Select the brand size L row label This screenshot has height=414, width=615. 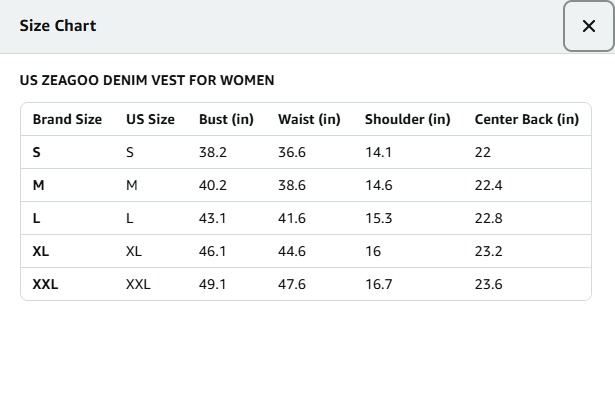click(x=36, y=218)
